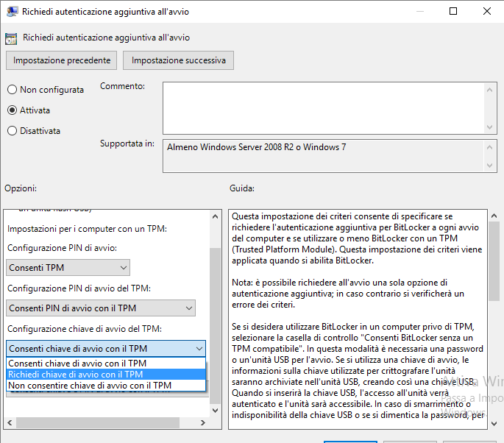
Task: Click the Opzioni panel scroll-up arrow
Action: coord(214,216)
